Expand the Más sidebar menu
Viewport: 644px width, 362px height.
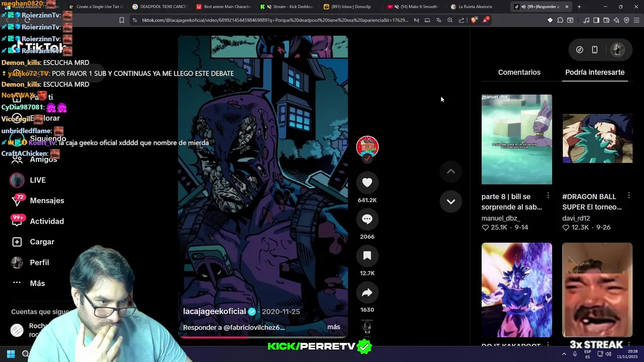(x=37, y=283)
